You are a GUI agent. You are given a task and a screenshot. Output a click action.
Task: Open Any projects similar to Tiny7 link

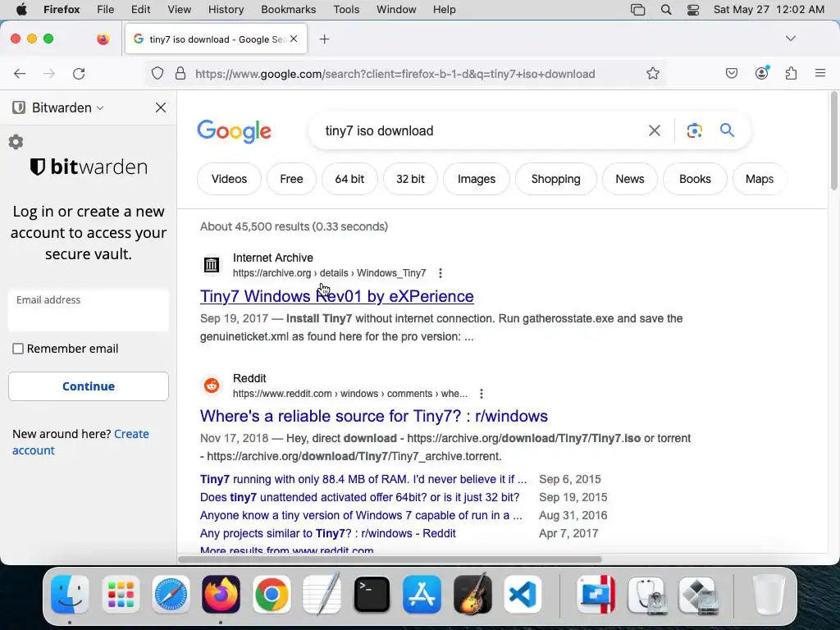pos(328,533)
